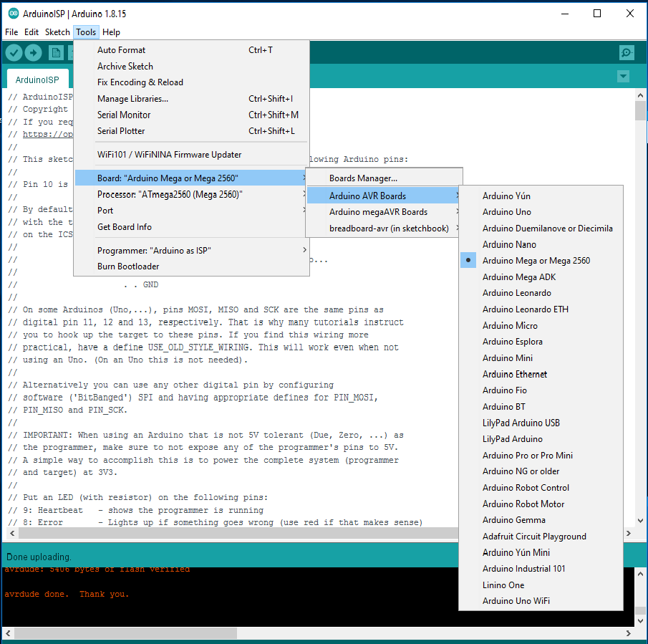This screenshot has width=648, height=644.
Task: Click the Upload arrow icon
Action: [x=34, y=53]
